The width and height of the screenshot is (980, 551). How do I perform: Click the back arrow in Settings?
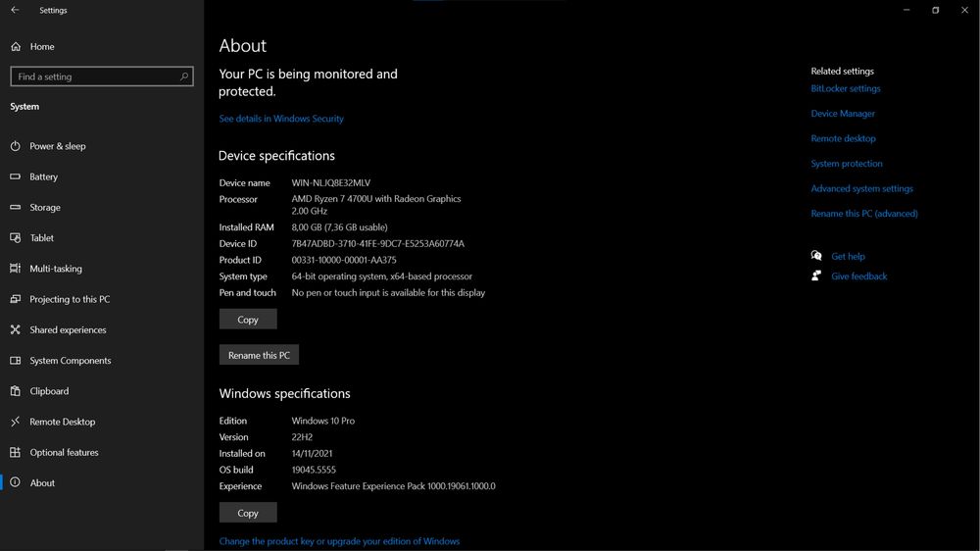coord(15,10)
